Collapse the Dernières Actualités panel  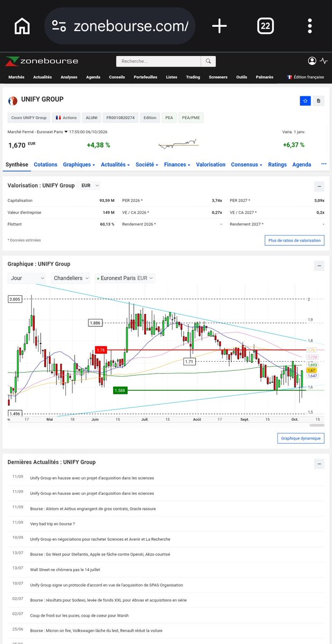pyautogui.click(x=319, y=463)
